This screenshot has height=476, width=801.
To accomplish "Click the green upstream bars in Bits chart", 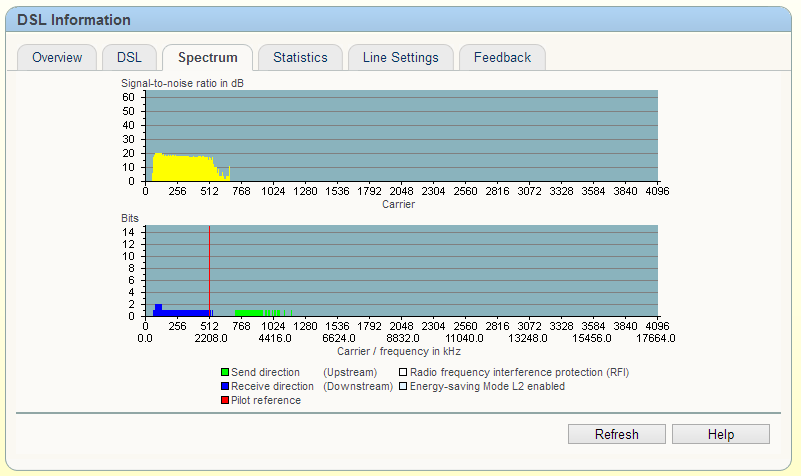I will point(250,313).
